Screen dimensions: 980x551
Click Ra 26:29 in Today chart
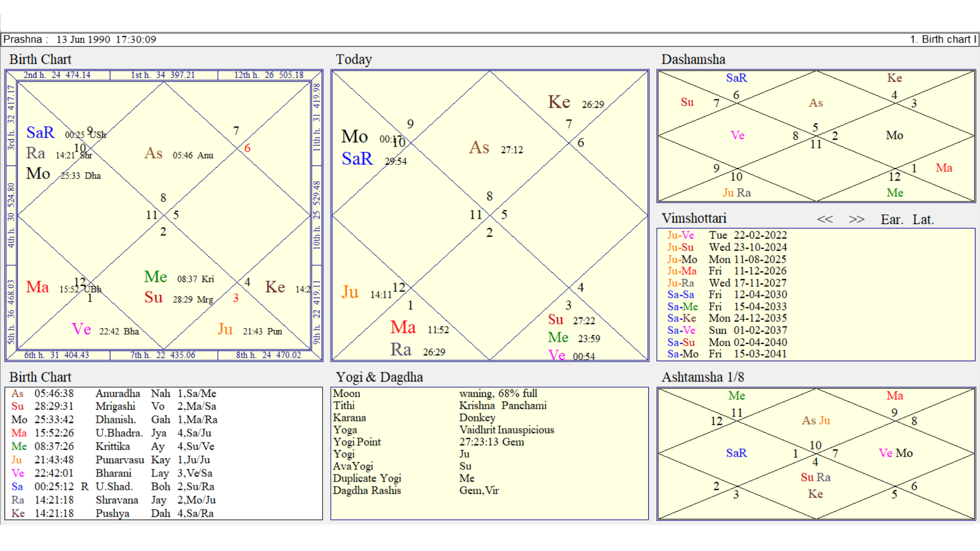[x=418, y=350]
